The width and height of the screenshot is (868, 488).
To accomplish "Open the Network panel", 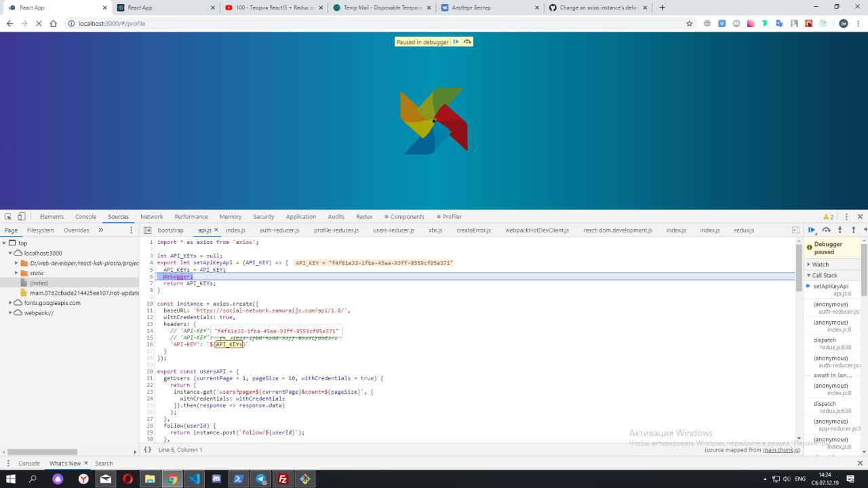I will point(152,217).
